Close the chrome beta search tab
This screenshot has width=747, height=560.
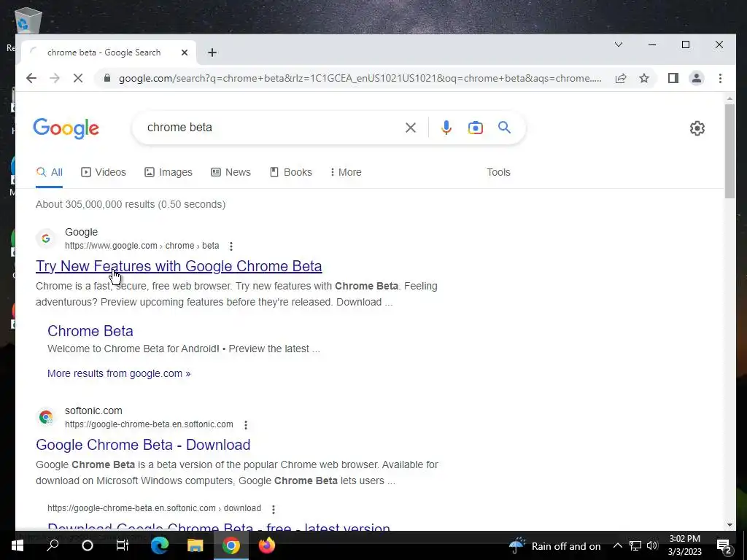click(x=185, y=52)
